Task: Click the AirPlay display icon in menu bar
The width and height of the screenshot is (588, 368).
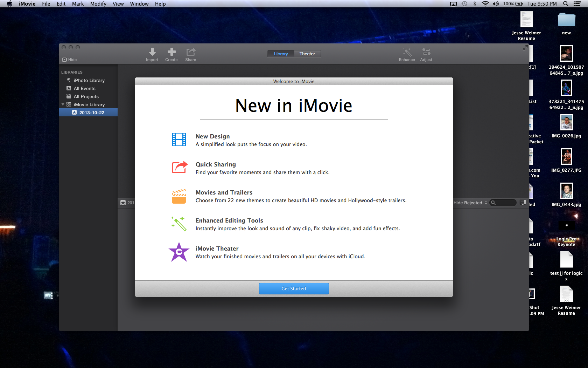Action: pyautogui.click(x=453, y=4)
